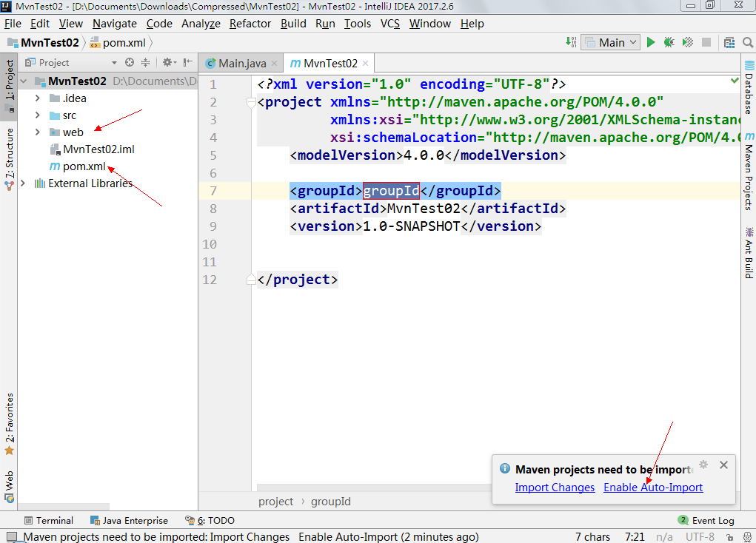Expand the web folder

38,132
